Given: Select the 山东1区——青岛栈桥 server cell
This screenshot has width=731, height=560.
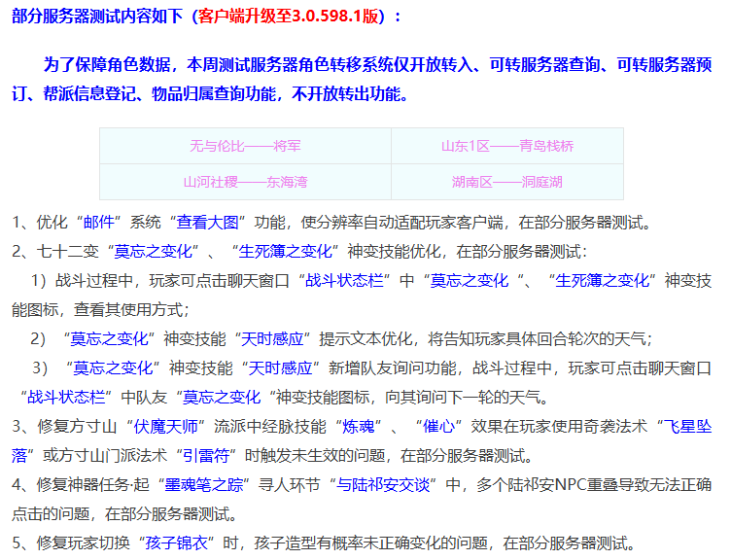Looking at the screenshot, I should (506, 146).
